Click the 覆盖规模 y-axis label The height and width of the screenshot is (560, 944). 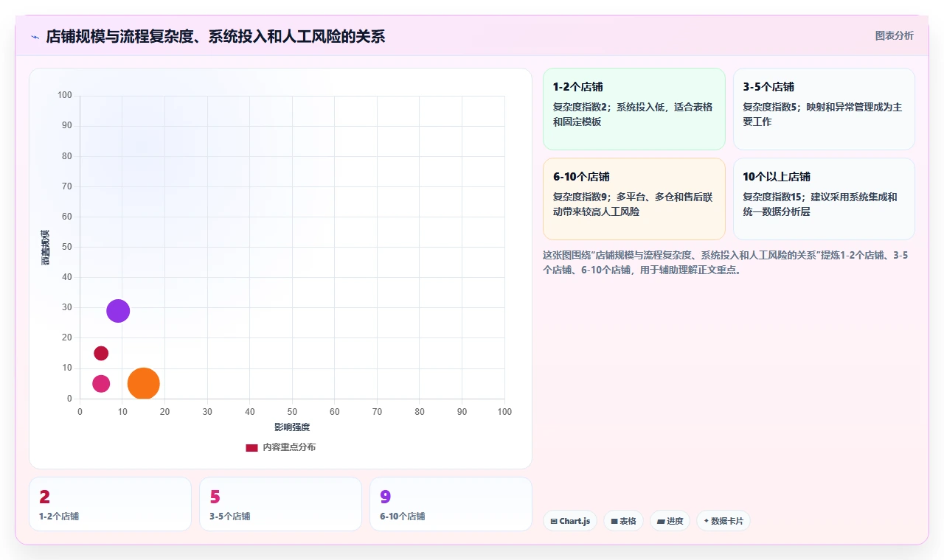pos(46,248)
